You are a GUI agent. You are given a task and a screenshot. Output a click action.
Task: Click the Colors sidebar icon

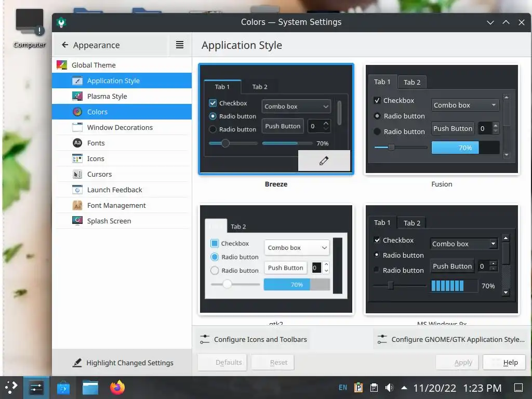click(x=77, y=112)
